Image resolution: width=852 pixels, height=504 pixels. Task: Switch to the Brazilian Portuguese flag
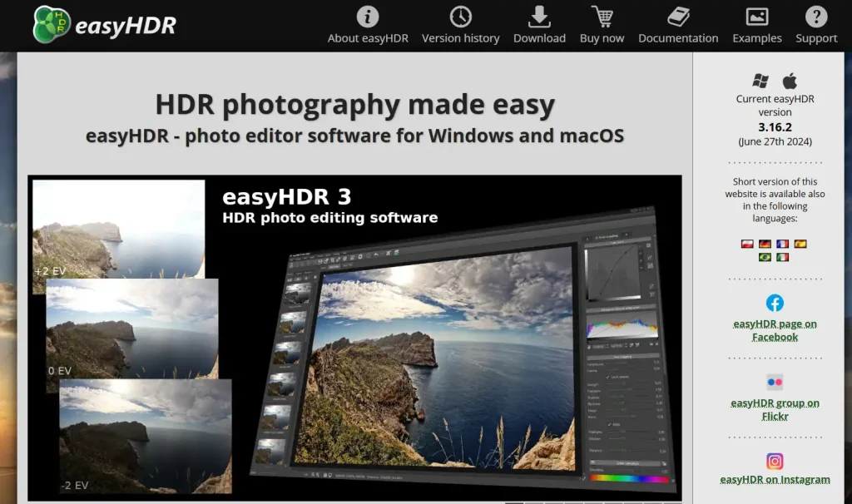pos(765,257)
